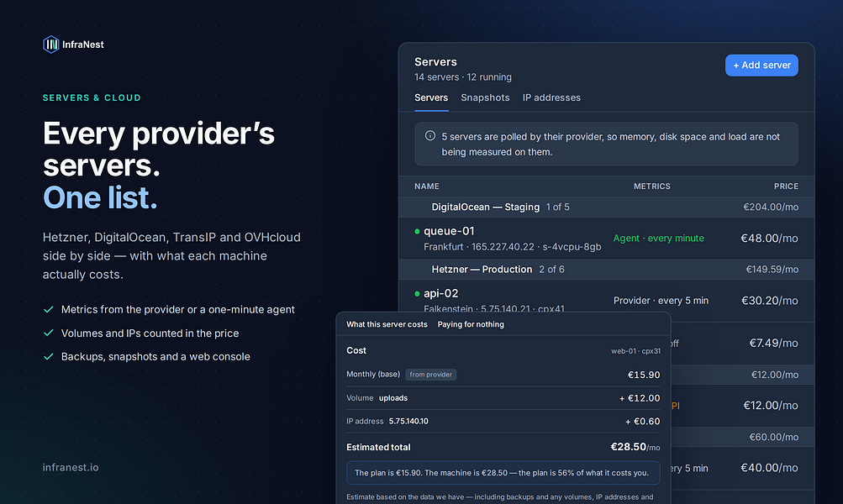Click the Estimated total label

coord(378,447)
